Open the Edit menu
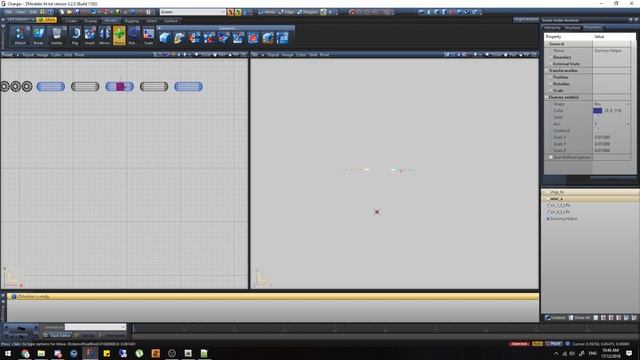This screenshot has height=360, width=640. tap(33, 12)
